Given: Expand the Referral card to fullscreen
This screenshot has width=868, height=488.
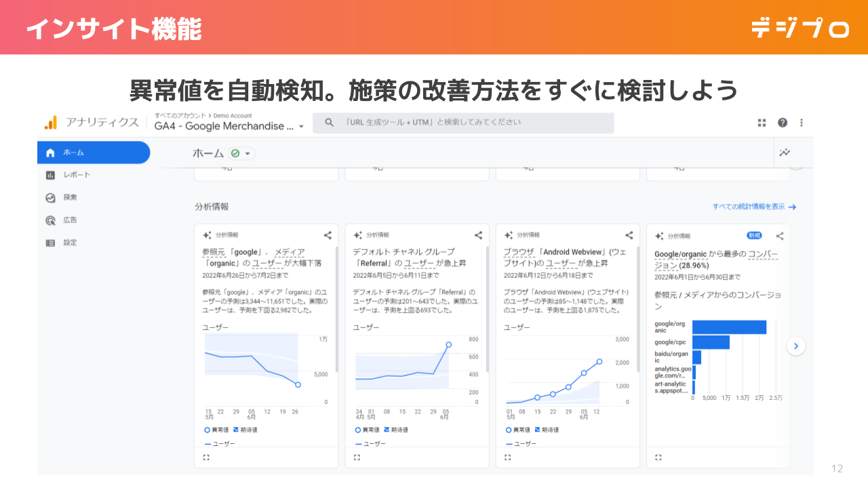Looking at the screenshot, I should pos(357,457).
